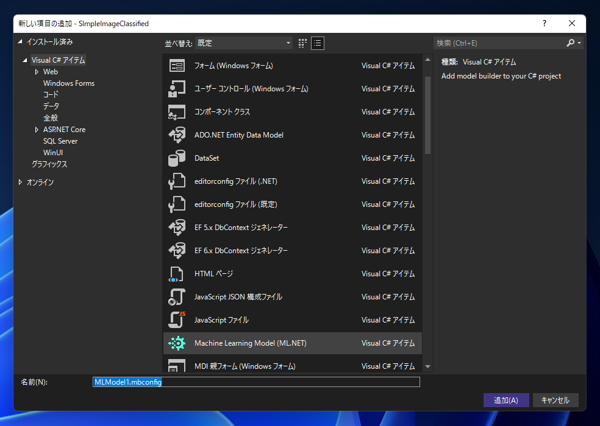600x426 pixels.
Task: Select the DataSet cylinder icon
Action: coord(177,158)
